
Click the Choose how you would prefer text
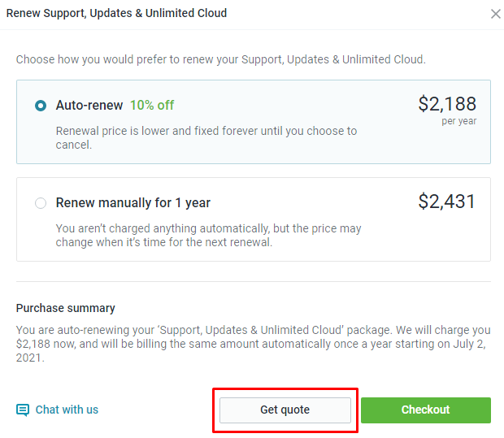tap(221, 60)
